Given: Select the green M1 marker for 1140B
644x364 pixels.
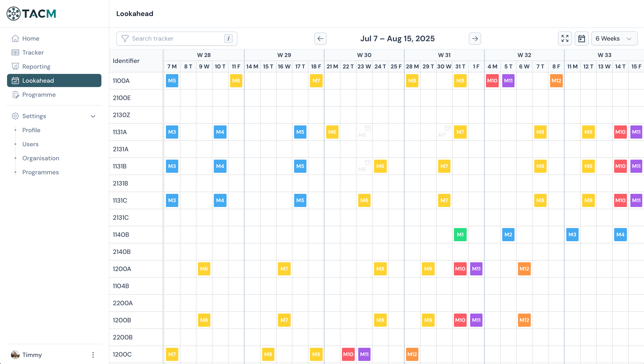Looking at the screenshot, I should 460,234.
